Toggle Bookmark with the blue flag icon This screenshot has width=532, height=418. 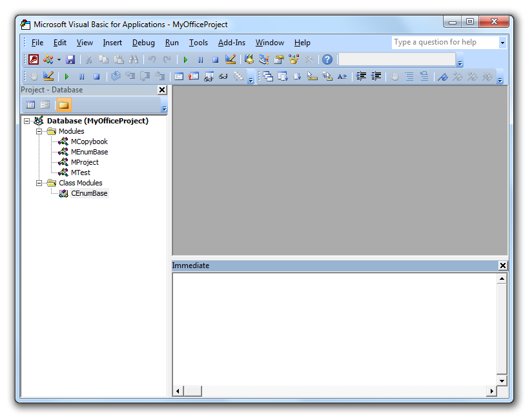(443, 76)
